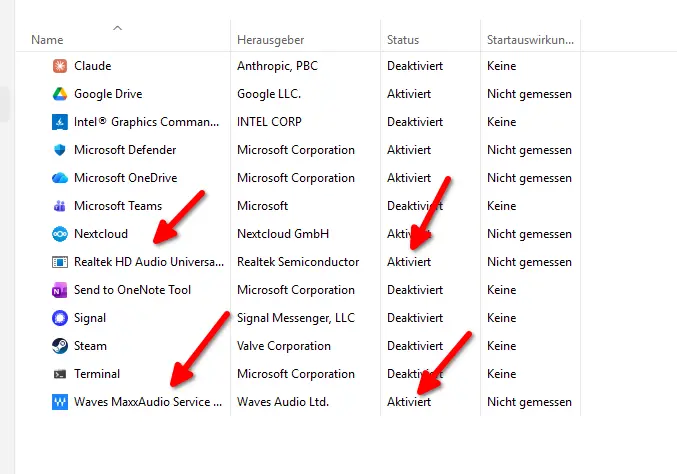Click the Google Drive icon
The height and width of the screenshot is (474, 677).
[59, 94]
